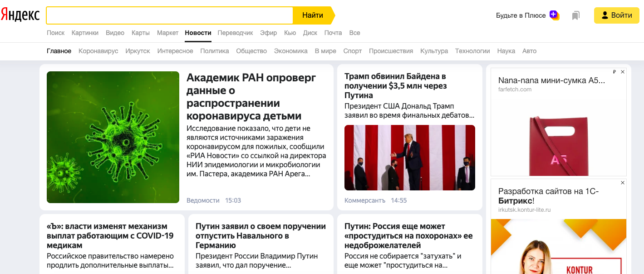Expand the Все services menu
This screenshot has height=274, width=644.
pyautogui.click(x=354, y=33)
